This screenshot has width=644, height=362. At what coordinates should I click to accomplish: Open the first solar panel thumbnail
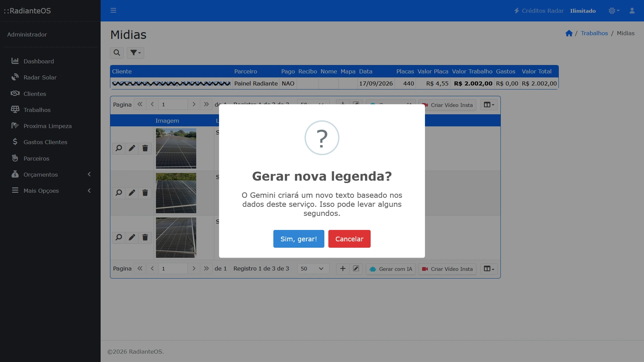click(x=176, y=148)
